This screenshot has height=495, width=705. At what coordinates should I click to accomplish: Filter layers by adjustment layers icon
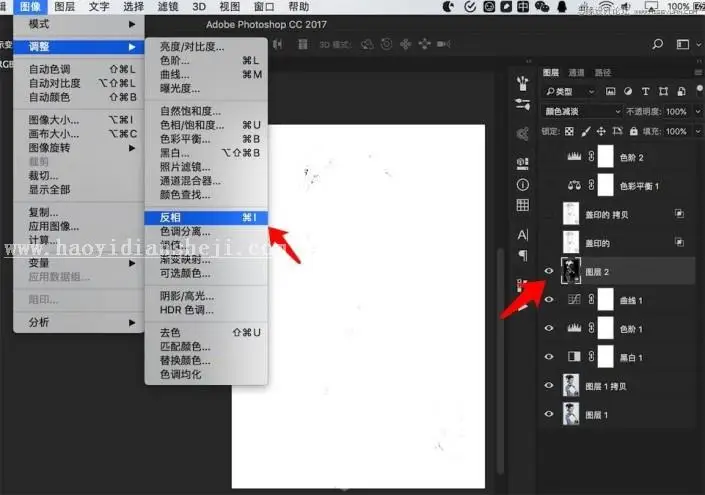(x=628, y=91)
